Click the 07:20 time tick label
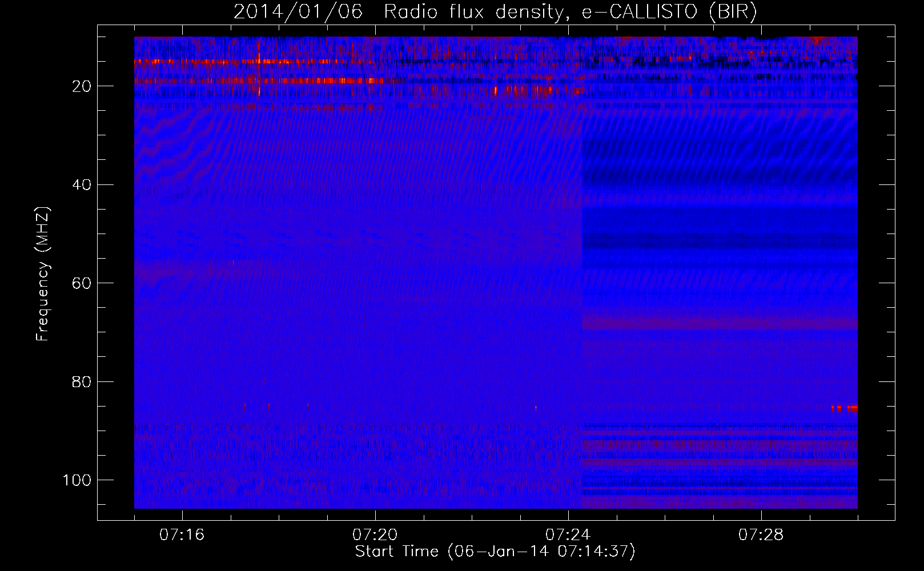924x571 pixels. click(375, 535)
